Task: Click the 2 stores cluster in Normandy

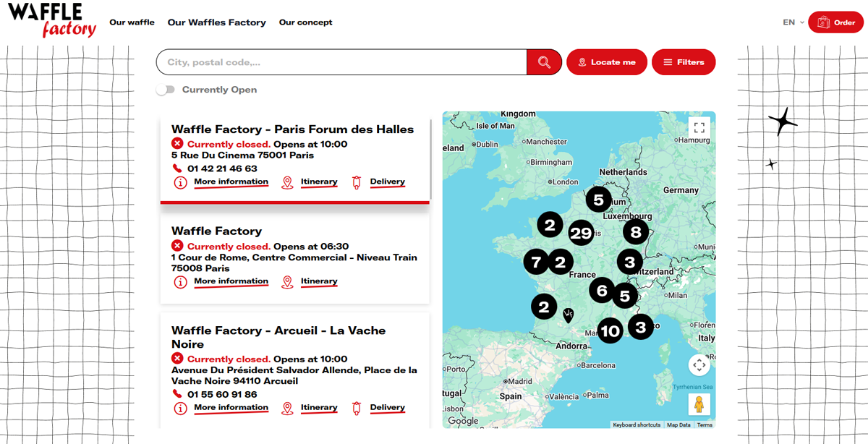Action: point(550,225)
